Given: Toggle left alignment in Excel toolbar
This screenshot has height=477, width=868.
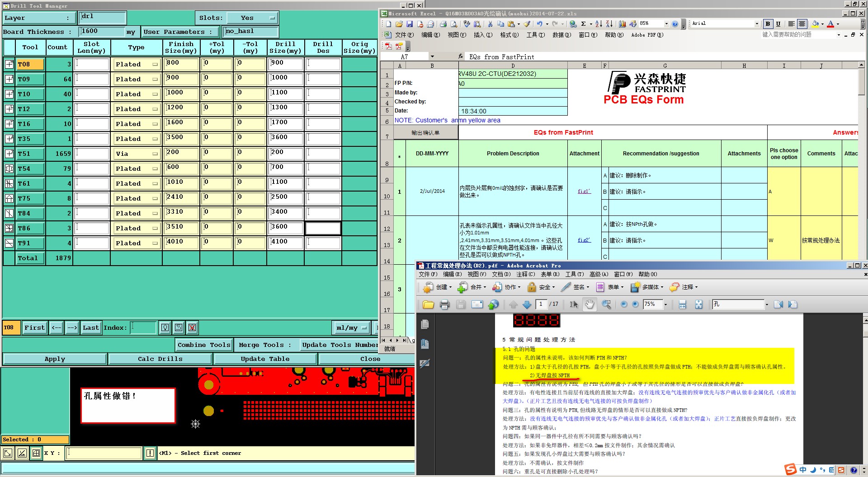Looking at the screenshot, I should [791, 24].
